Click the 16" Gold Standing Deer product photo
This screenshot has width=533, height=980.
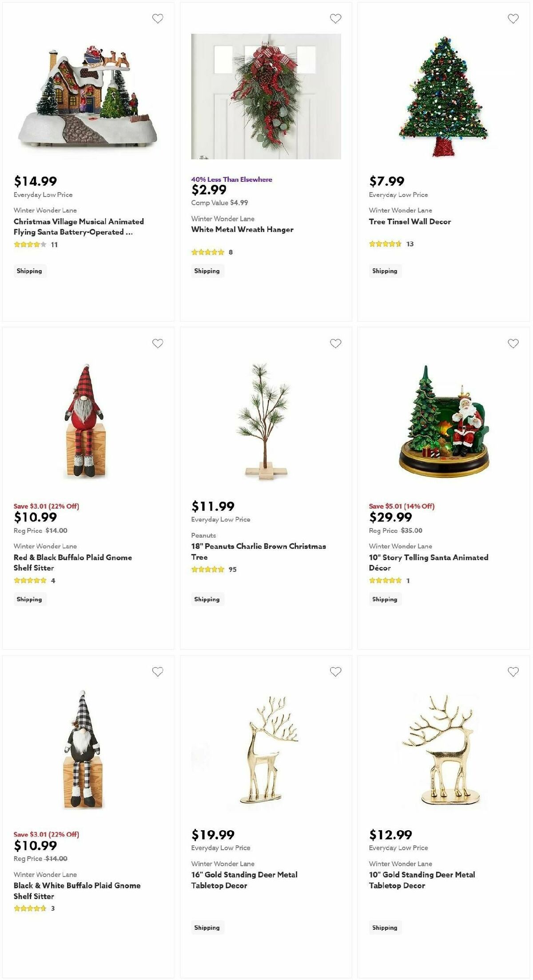[x=266, y=751]
